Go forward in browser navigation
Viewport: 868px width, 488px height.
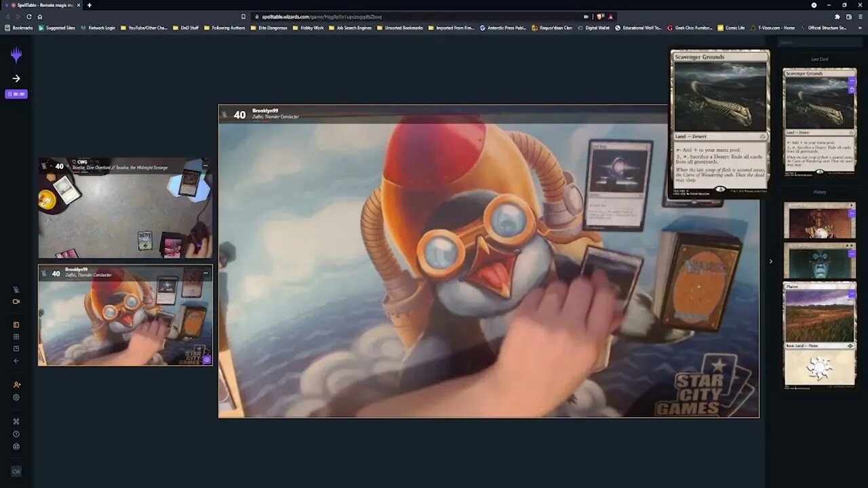[x=18, y=16]
